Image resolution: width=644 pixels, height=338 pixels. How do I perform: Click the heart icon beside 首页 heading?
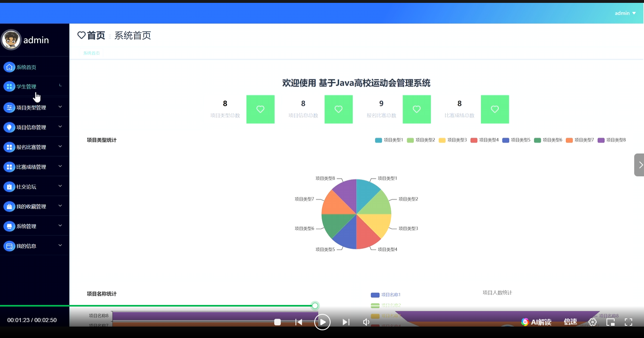pos(82,36)
